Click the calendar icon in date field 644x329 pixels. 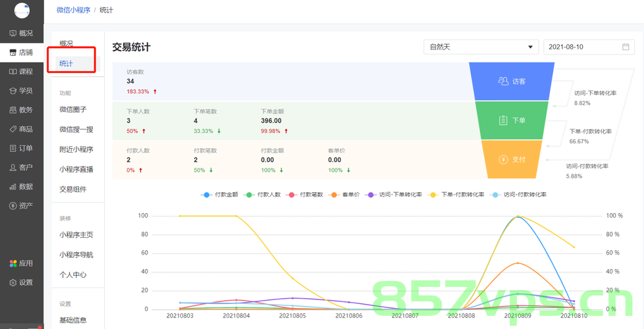point(626,47)
